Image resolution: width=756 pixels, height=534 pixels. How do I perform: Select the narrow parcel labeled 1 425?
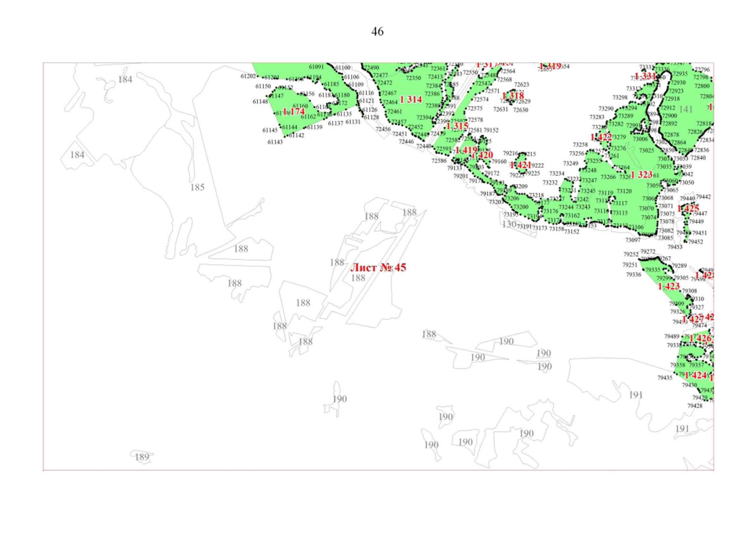687,208
